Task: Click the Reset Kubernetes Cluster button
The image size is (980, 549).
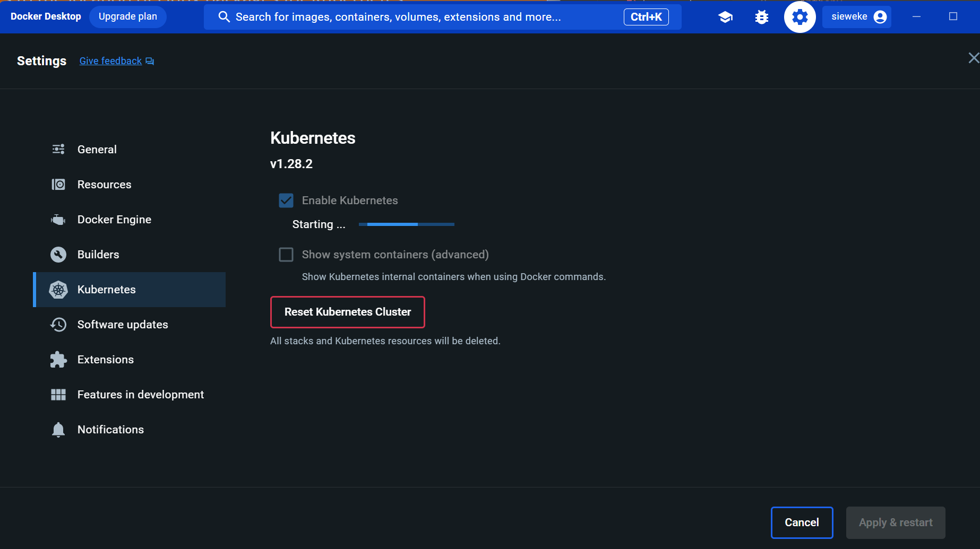Action: 348,312
